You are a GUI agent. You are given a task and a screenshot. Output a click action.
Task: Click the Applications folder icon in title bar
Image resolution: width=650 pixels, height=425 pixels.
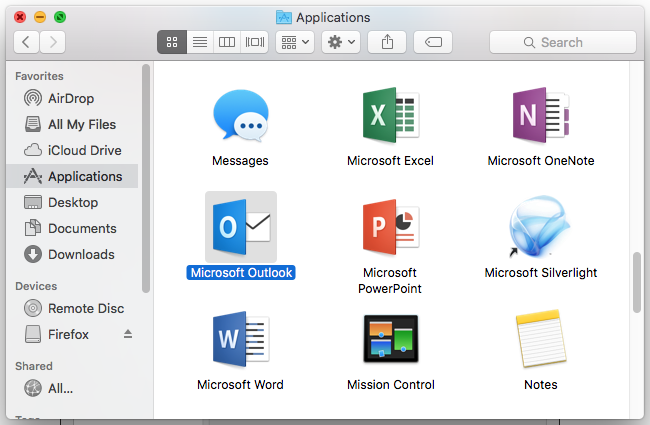click(x=284, y=17)
